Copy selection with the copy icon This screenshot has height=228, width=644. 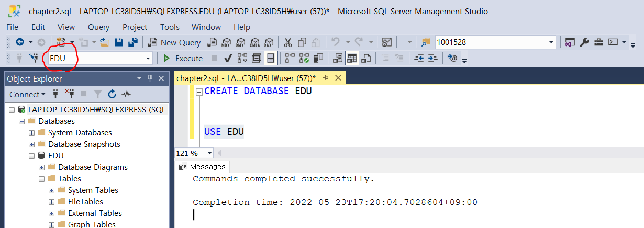(x=302, y=42)
